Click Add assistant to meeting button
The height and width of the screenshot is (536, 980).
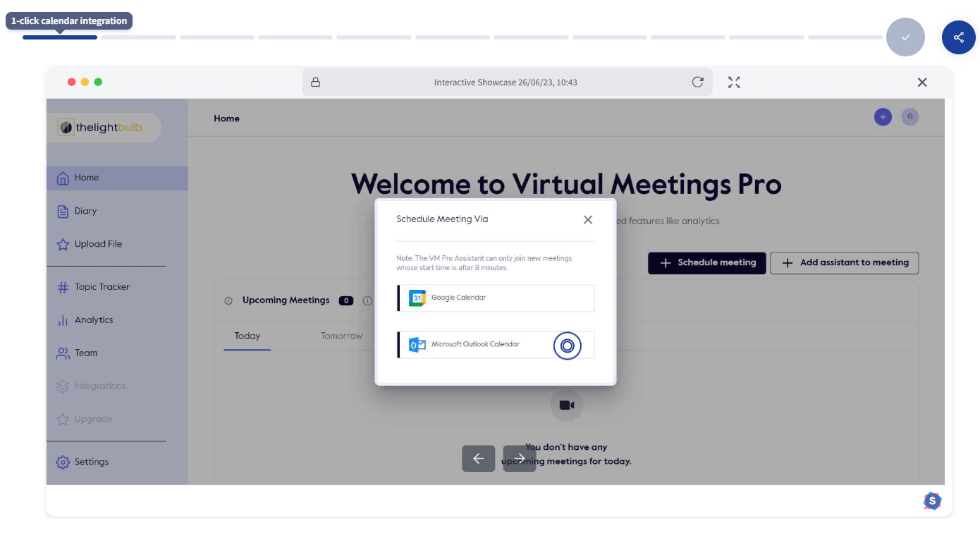pyautogui.click(x=844, y=262)
